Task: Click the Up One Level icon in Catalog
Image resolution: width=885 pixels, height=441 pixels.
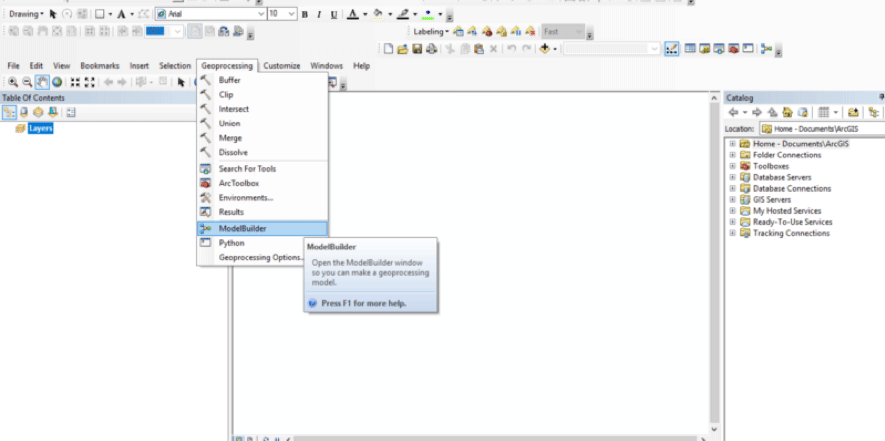Action: (773, 112)
